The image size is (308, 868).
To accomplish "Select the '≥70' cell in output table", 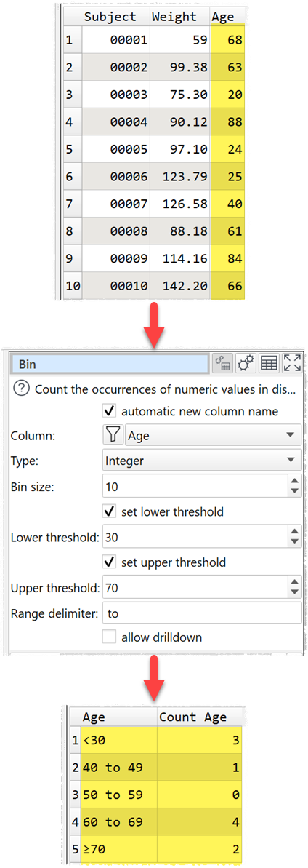I will pos(119,849).
